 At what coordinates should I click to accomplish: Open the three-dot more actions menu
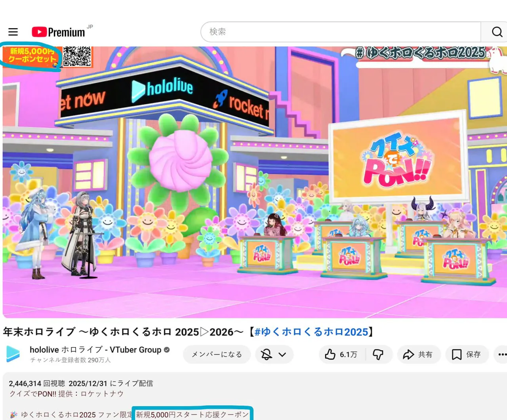pyautogui.click(x=501, y=354)
